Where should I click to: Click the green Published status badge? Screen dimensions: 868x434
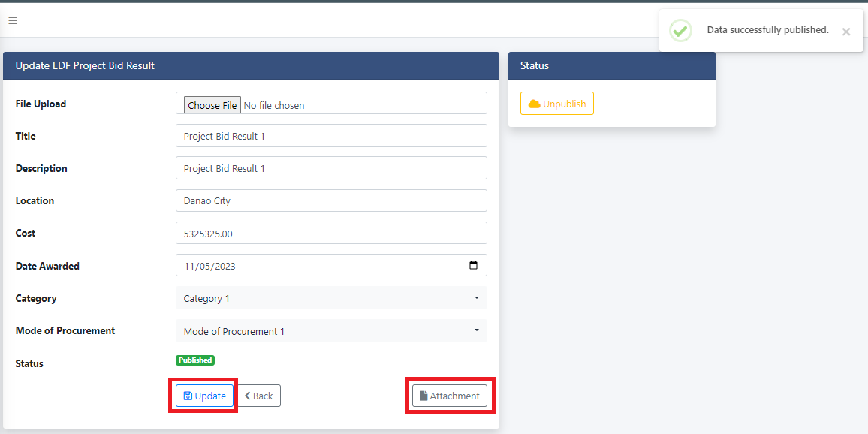pos(195,360)
